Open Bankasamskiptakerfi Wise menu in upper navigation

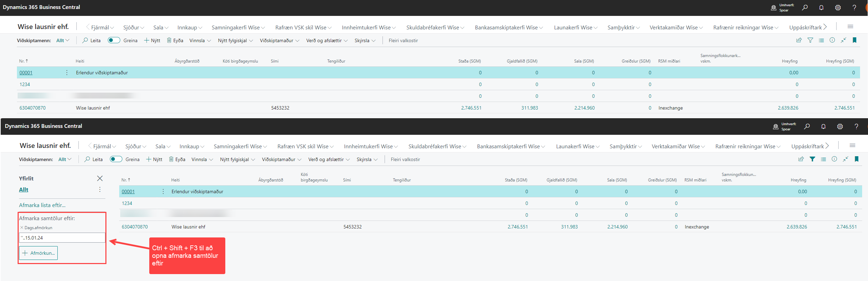pyautogui.click(x=509, y=27)
